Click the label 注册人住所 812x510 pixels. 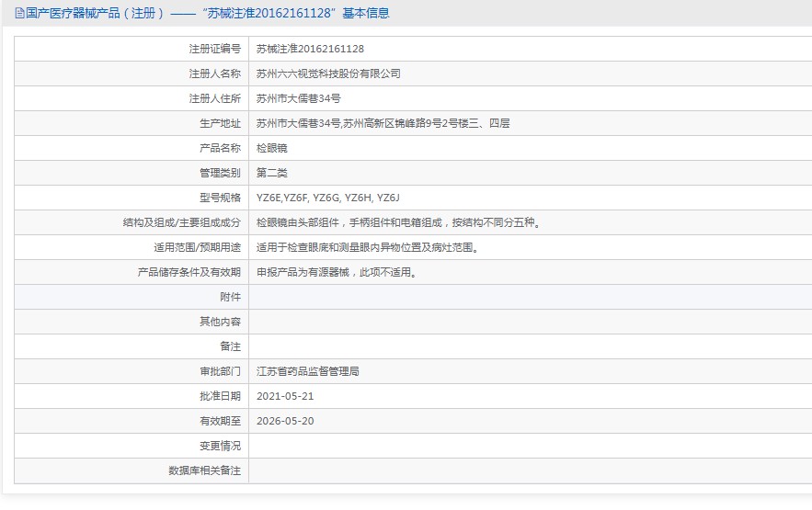[x=215, y=98]
